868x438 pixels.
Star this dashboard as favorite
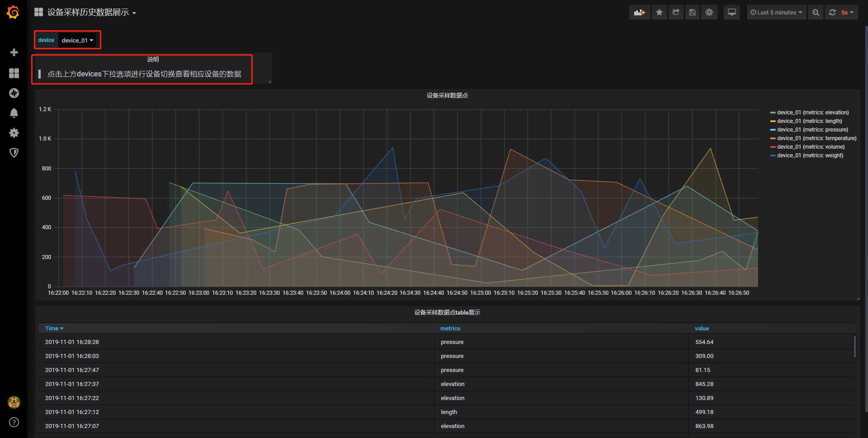[659, 12]
